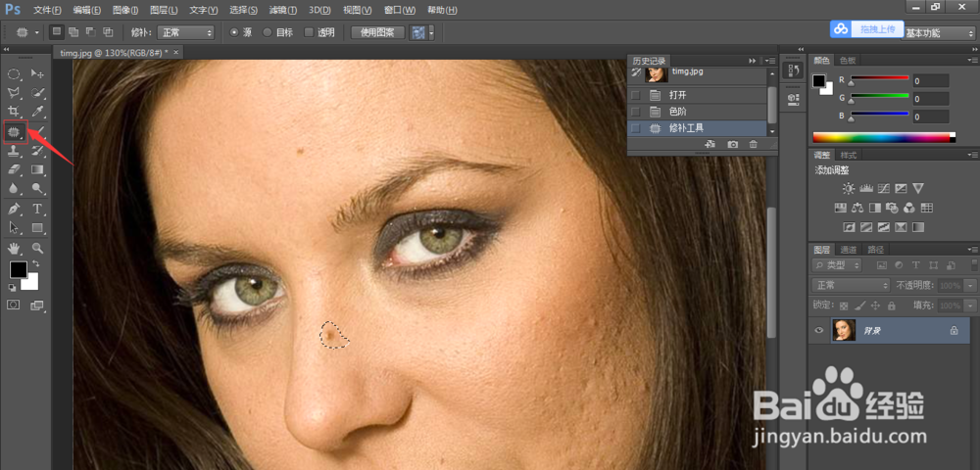
Task: Open the Patch mode dropdown (正常)
Action: 185,32
